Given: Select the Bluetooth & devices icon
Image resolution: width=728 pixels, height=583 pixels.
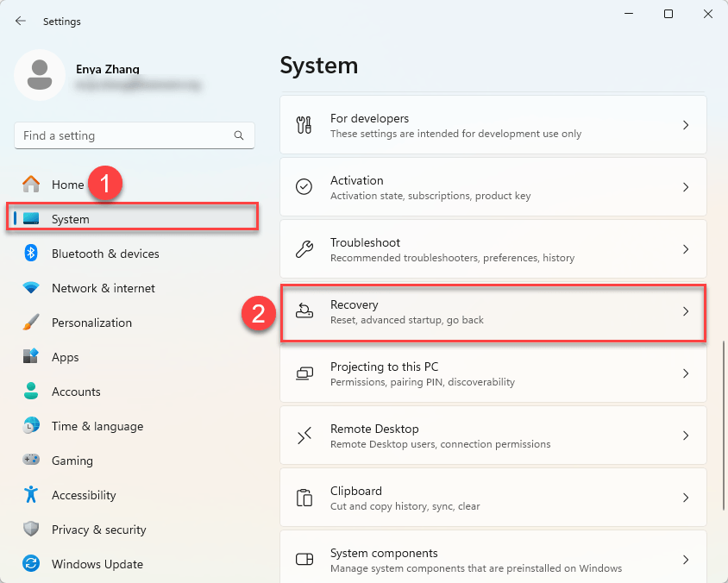Looking at the screenshot, I should [31, 254].
